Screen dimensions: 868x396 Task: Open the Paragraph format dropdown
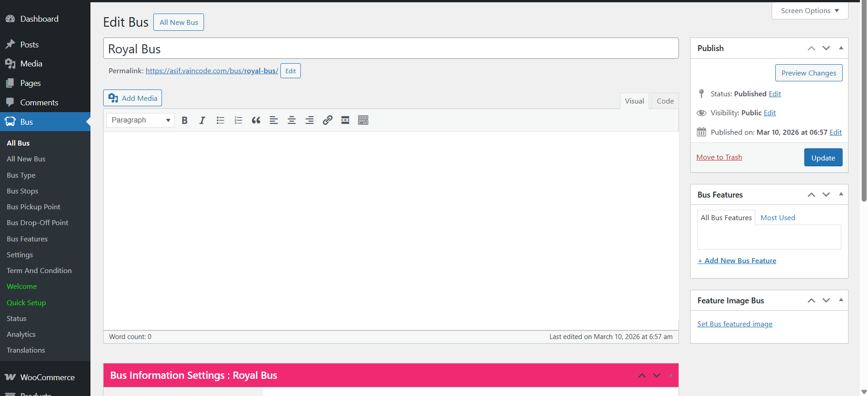[x=140, y=120]
